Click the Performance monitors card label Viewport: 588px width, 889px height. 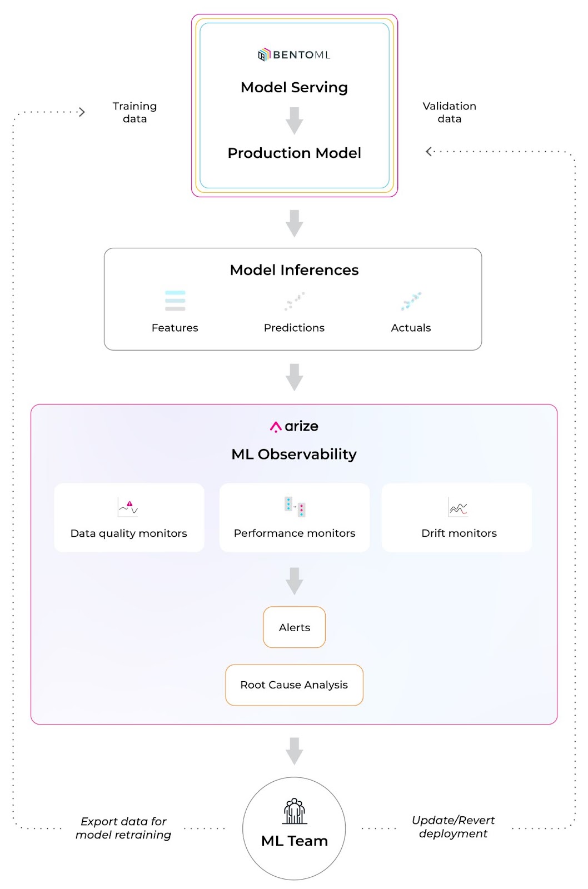click(295, 533)
